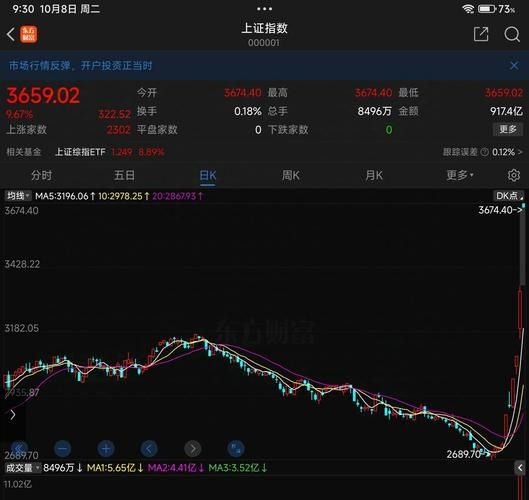Viewport: 529px width, 500px height.
Task: Open the promo link 市场行情反弹，开户投资正当时
Action: pyautogui.click(x=80, y=65)
